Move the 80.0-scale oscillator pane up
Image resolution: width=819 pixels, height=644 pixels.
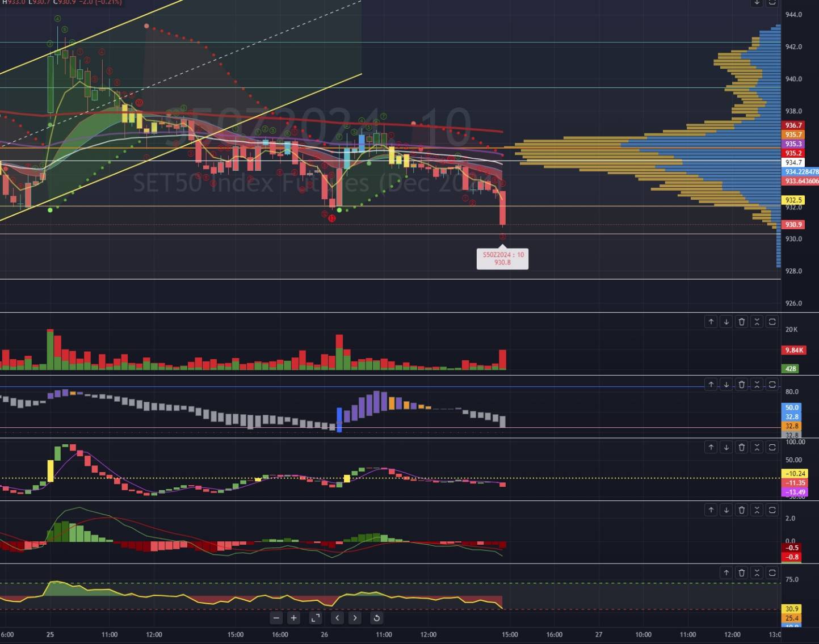711,385
